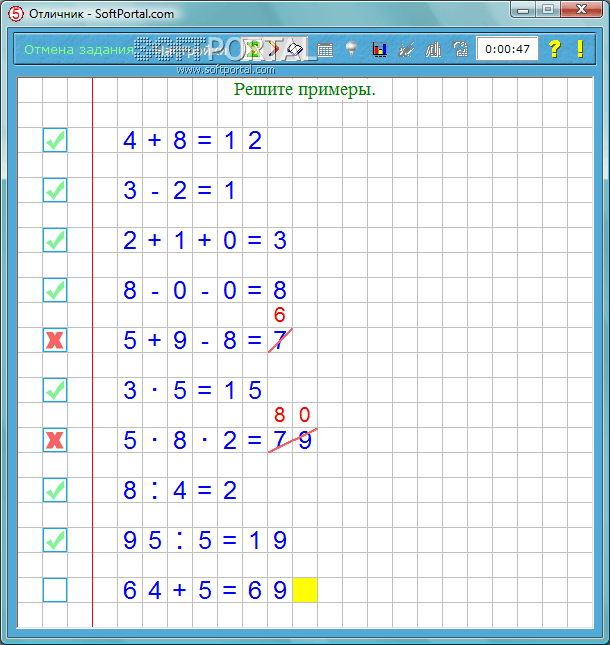The image size is (610, 645).
Task: Click the checkmark box for 8 - 0 - 0 = 8
Action: coord(55,290)
